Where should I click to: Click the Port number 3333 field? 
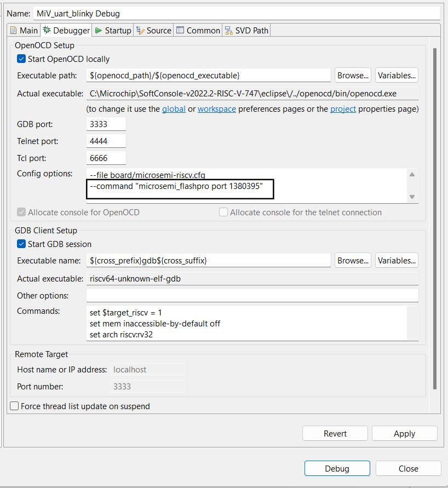pos(147,386)
